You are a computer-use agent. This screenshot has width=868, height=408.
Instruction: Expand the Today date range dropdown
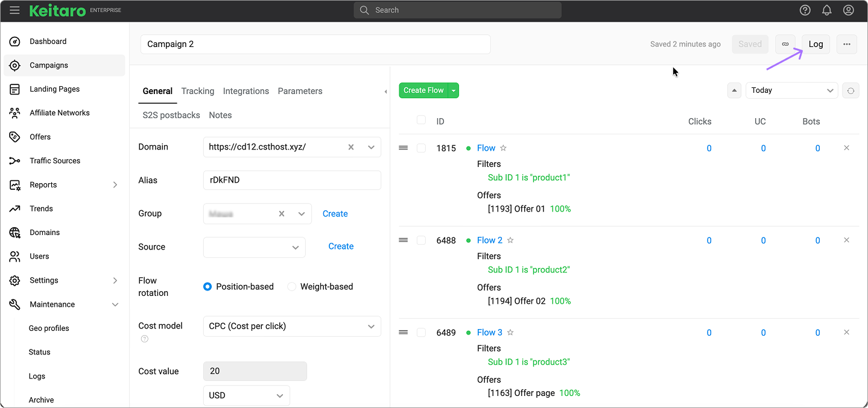(x=791, y=90)
